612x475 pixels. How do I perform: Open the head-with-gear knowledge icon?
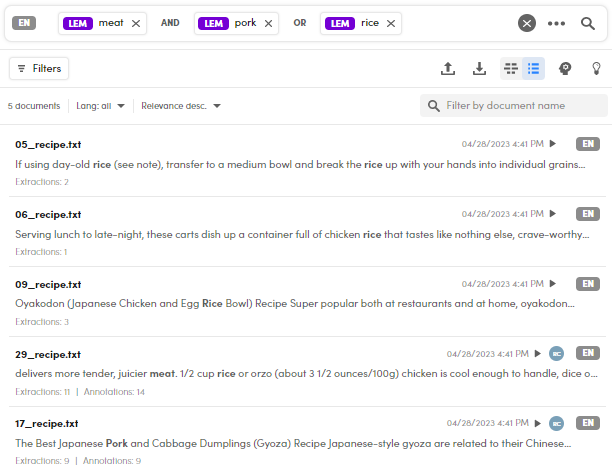tap(565, 68)
